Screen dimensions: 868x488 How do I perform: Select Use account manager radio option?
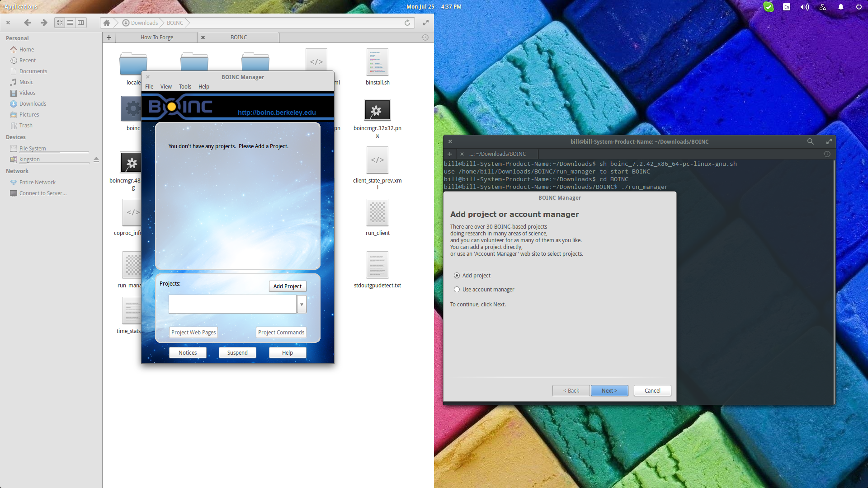pos(457,290)
